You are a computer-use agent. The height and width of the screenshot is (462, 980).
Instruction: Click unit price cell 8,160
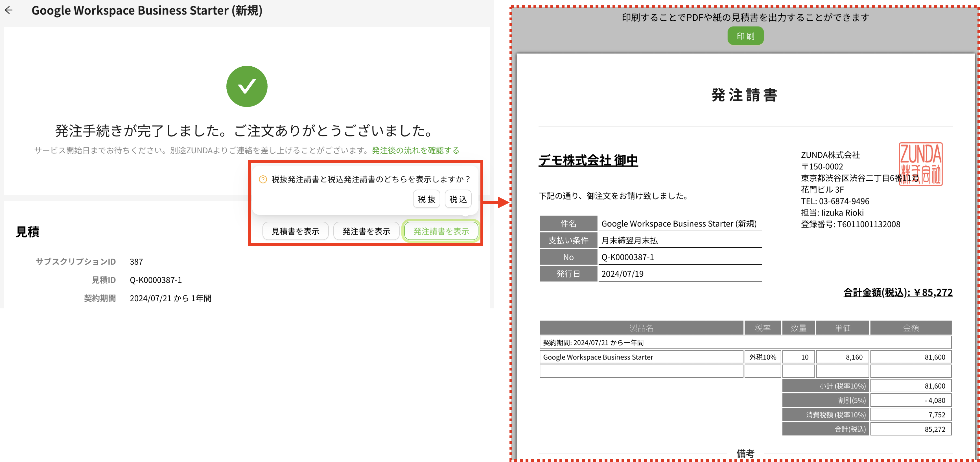tap(842, 357)
